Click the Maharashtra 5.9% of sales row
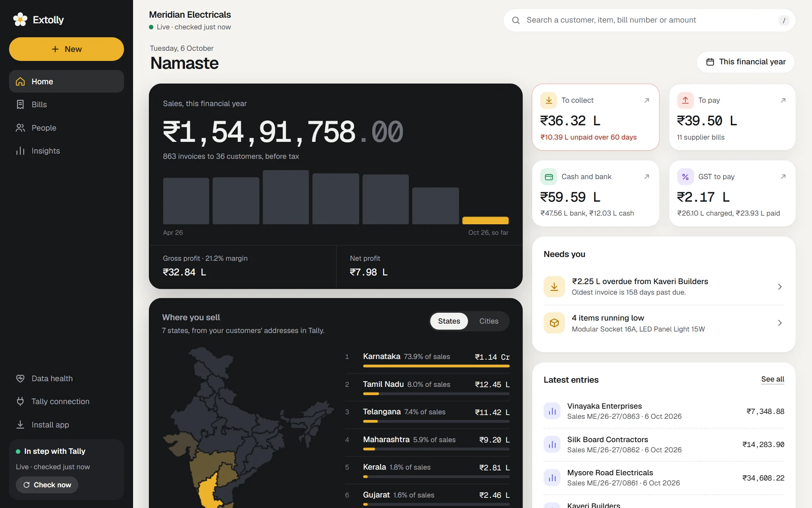 point(427,443)
